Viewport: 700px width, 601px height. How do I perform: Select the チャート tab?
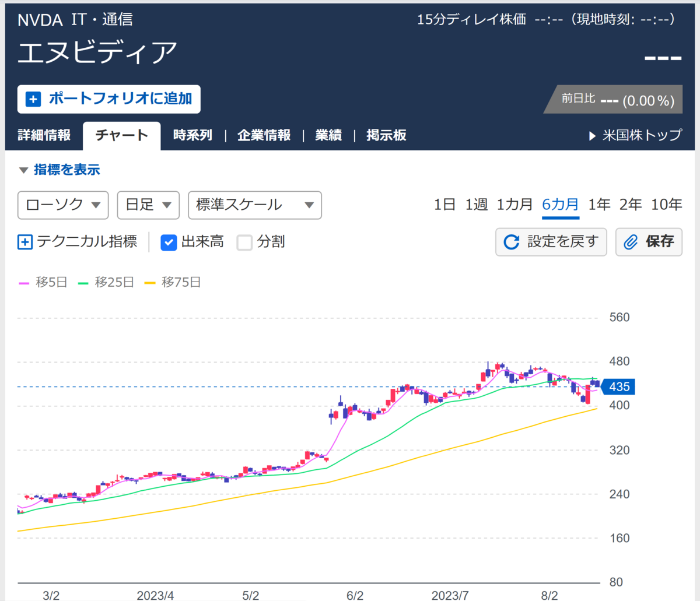click(x=122, y=136)
